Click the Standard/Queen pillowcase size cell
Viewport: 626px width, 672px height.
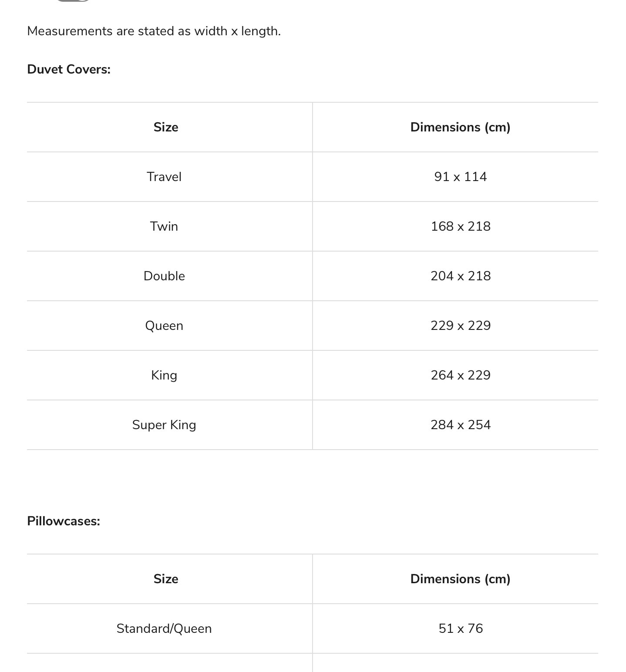[164, 628]
